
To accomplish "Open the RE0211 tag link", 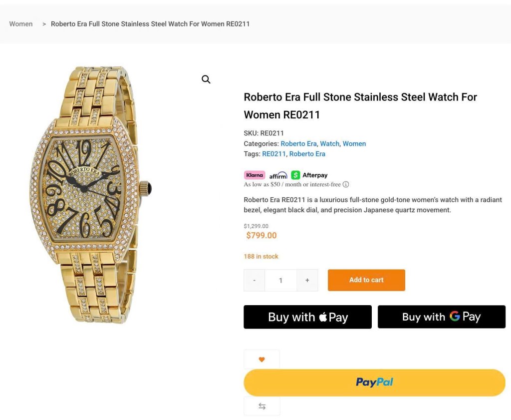I will pyautogui.click(x=274, y=154).
